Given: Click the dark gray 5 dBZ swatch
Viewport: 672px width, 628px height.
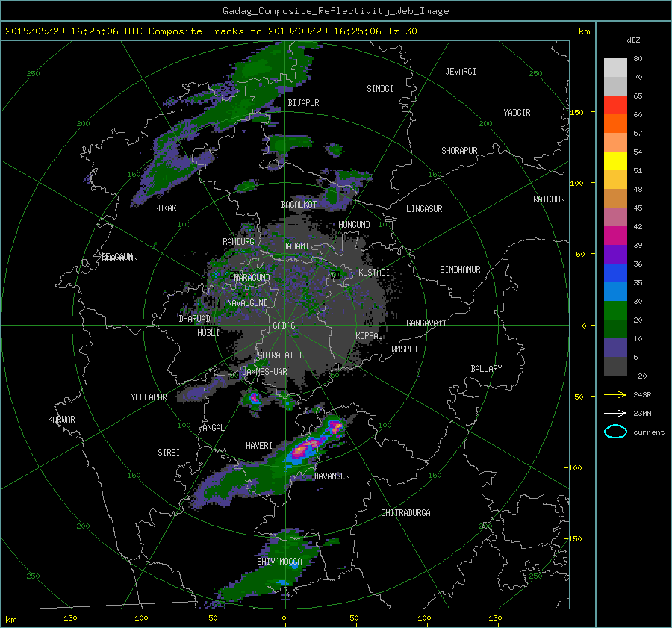Looking at the screenshot, I should point(615,366).
